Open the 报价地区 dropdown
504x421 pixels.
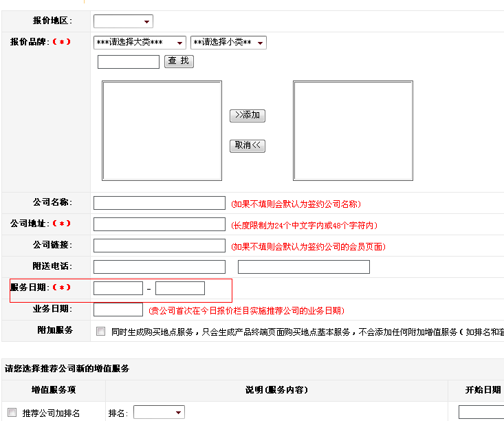click(123, 21)
